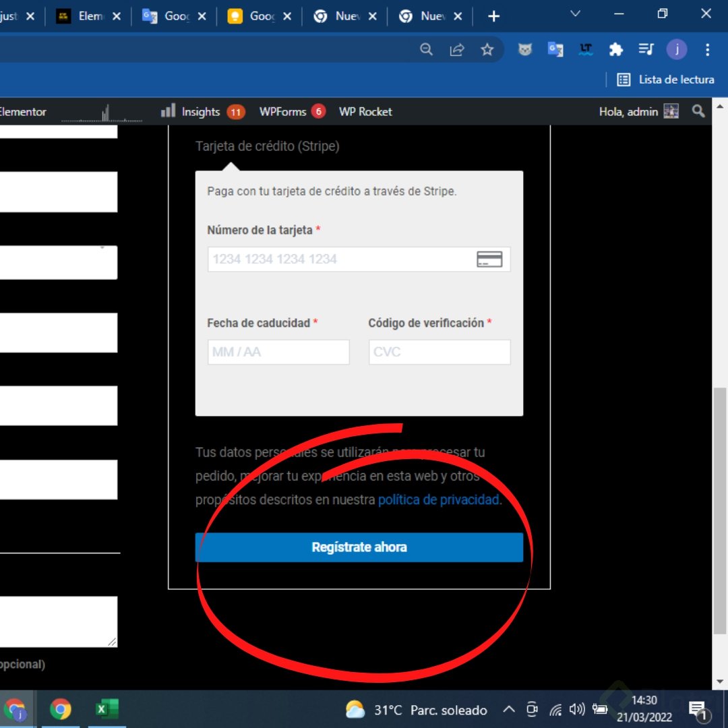Open the tab search chevron dropdown
Viewport: 728px width, 728px height.
[x=575, y=13]
